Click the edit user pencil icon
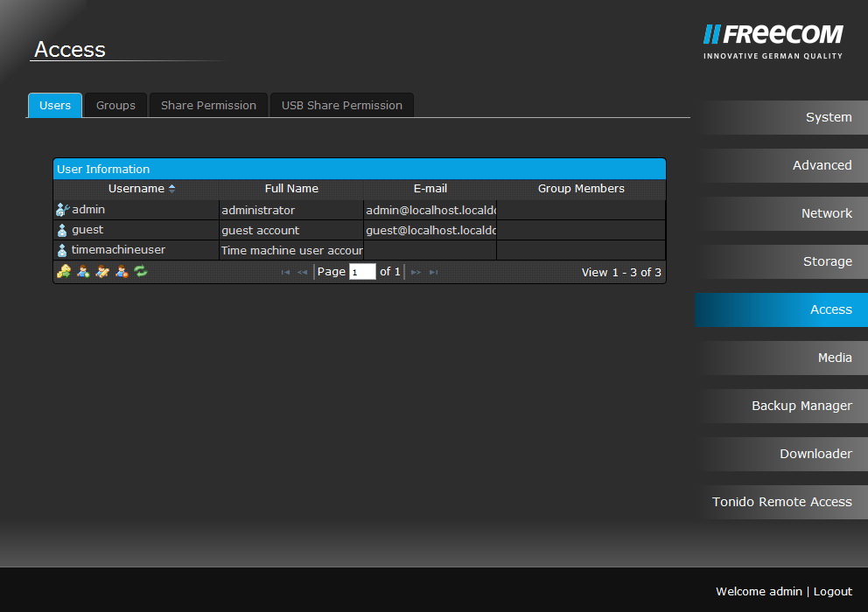868x612 pixels. point(102,271)
